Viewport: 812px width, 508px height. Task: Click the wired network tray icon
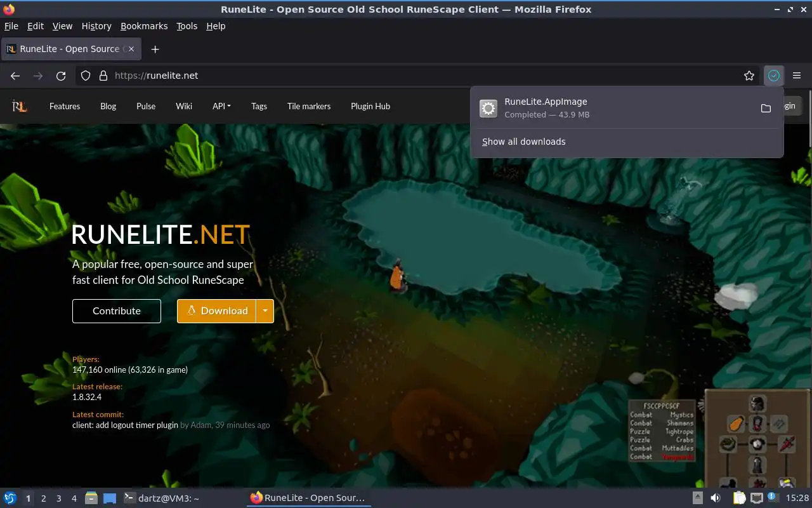click(757, 498)
